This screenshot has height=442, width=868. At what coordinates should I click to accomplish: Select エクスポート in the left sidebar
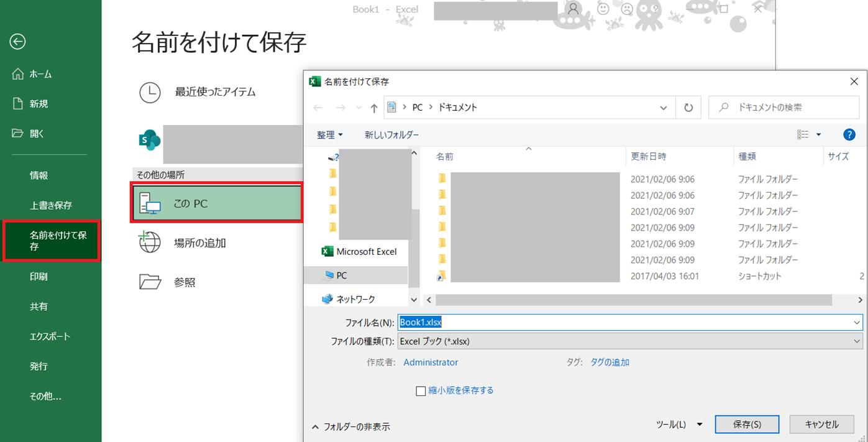[x=50, y=336]
